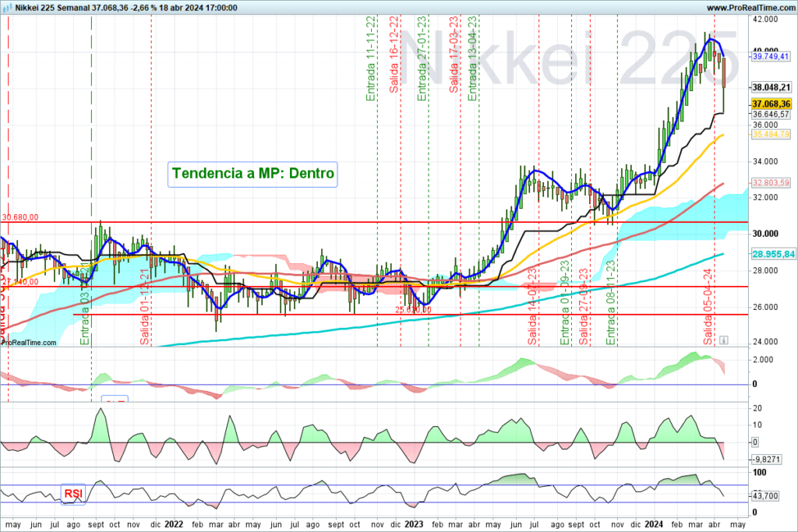
Task: Click the 36.646,57 price axis label
Action: (771, 115)
